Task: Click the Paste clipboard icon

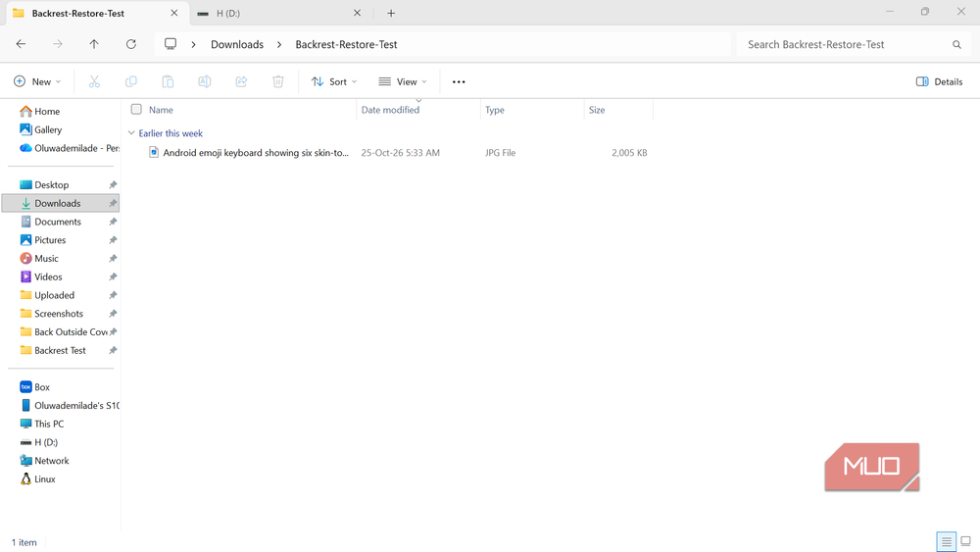Action: (168, 82)
